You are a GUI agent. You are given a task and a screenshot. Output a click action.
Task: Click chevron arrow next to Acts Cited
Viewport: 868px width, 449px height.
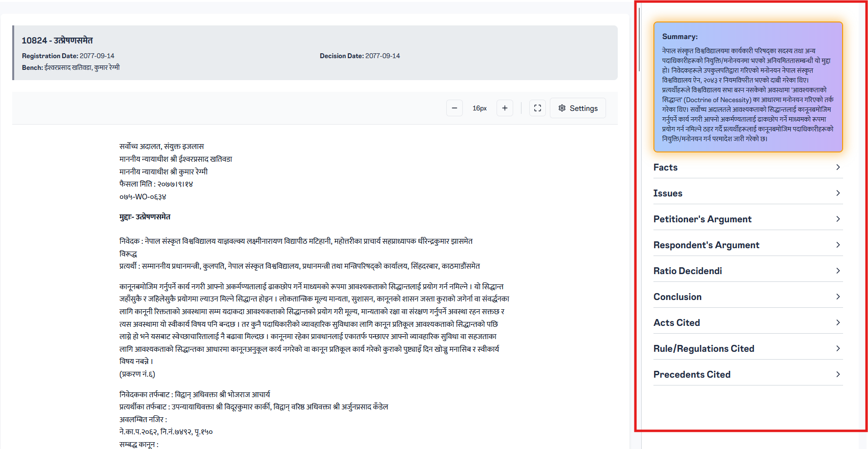click(x=838, y=322)
